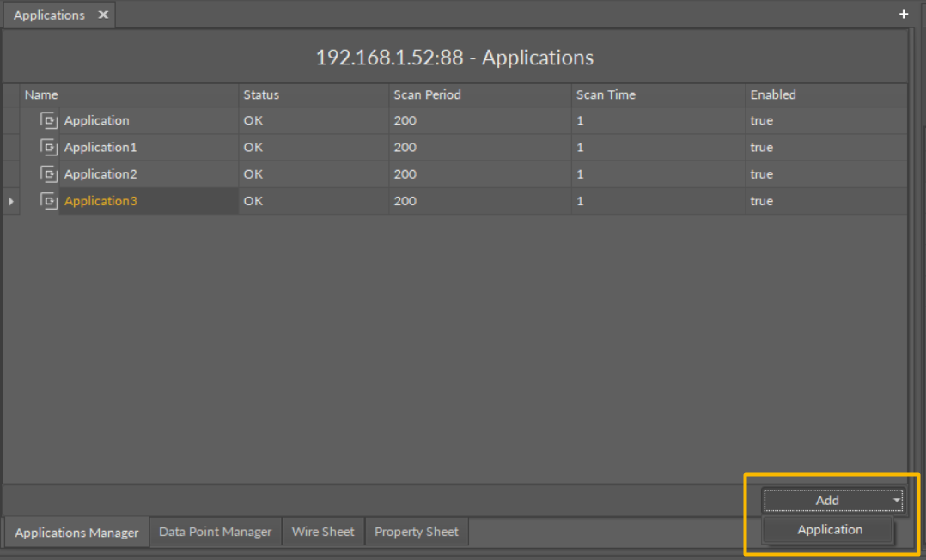Click the Application3 row icon

48,201
